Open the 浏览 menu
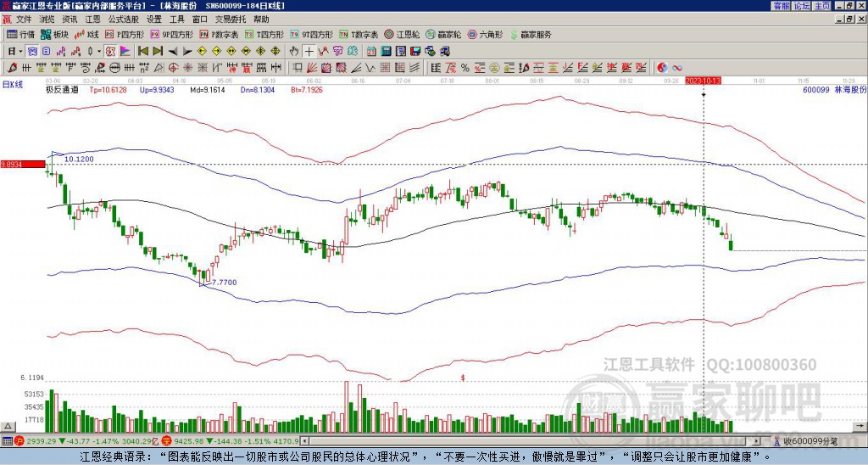Screen dimensions: 868x465 coord(47,20)
